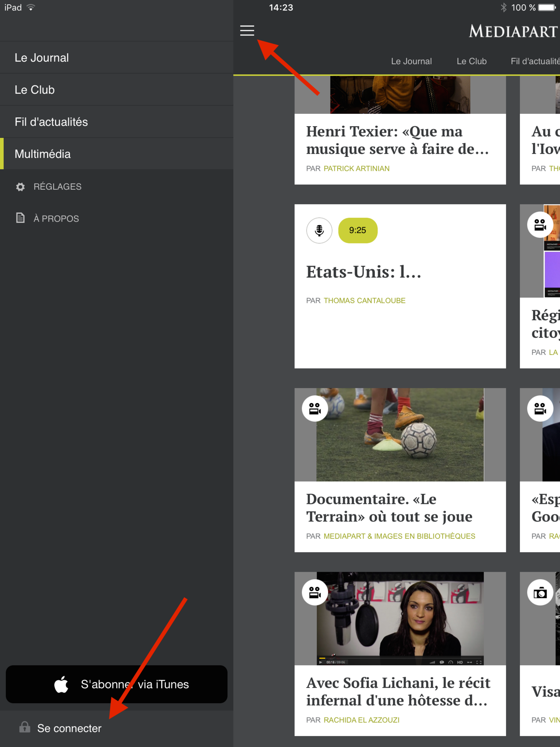
Task: Click video camera icon on «Esp card
Action: (x=540, y=409)
